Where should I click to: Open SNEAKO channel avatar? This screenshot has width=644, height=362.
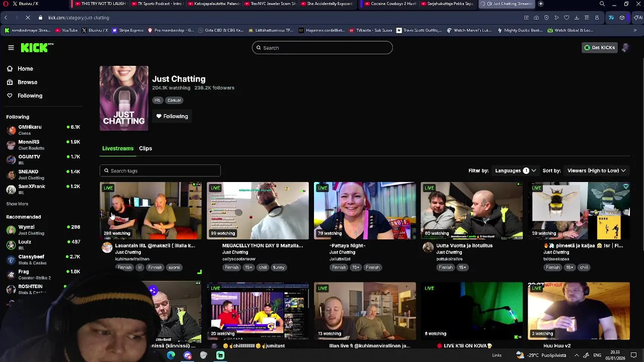(x=11, y=174)
